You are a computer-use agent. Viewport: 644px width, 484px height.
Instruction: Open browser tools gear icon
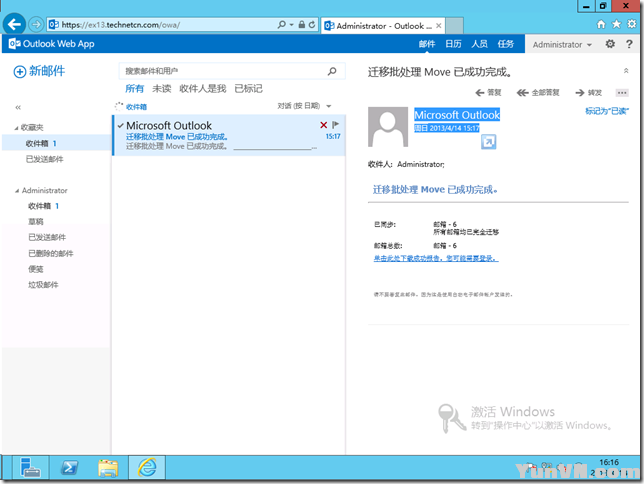(632, 24)
